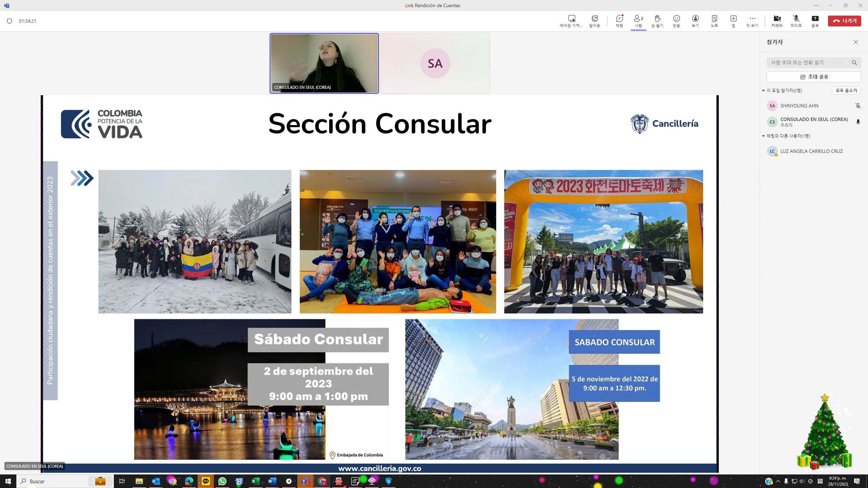Show hidden system tray icons
Viewport: 868px width, 488px height.
point(778,481)
